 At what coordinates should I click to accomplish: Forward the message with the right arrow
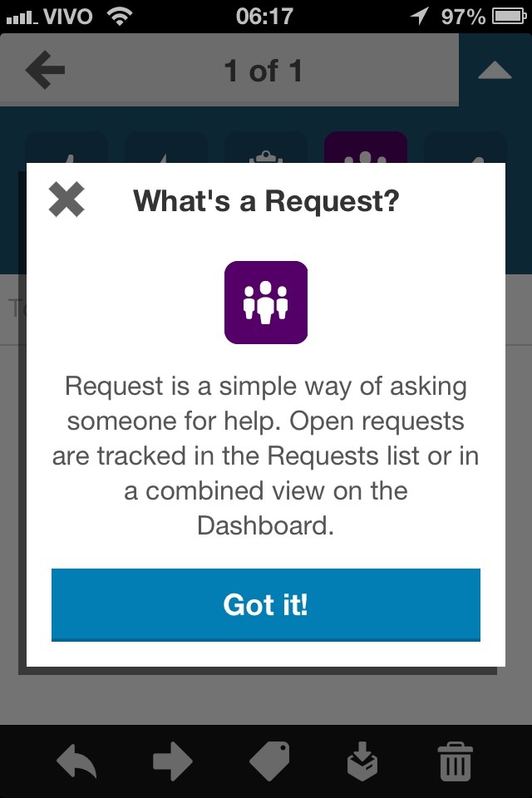pyautogui.click(x=173, y=761)
